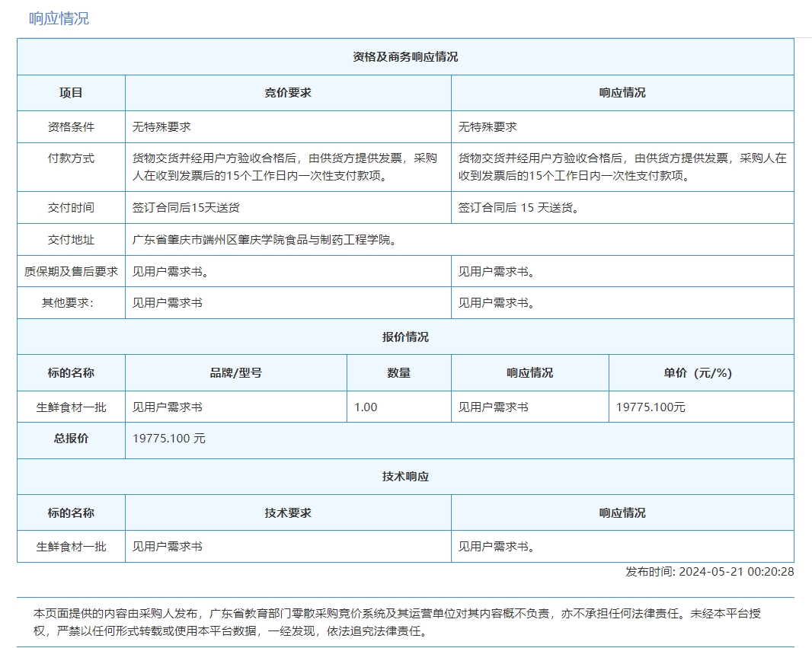Select the 资格条件 row label
Screen dimensions: 812x648
click(x=71, y=127)
